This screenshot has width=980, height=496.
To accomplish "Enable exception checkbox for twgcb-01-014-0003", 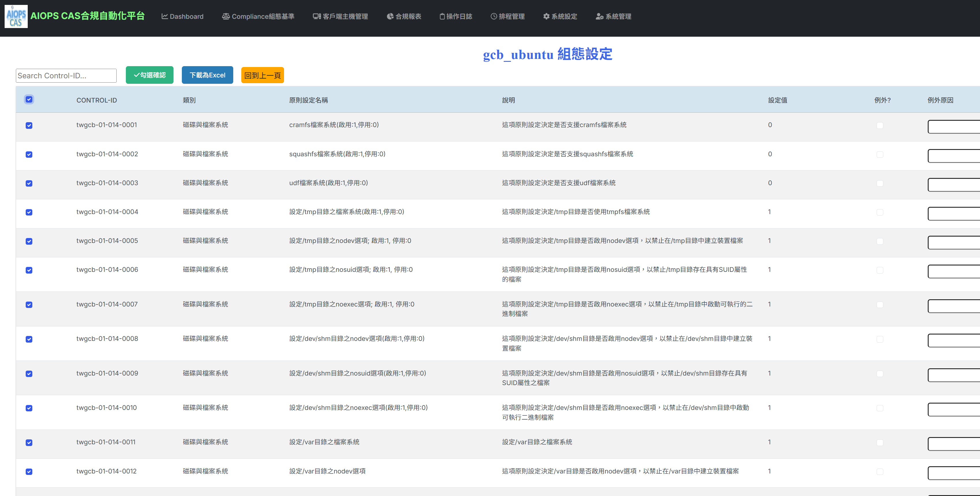I will pos(880,183).
